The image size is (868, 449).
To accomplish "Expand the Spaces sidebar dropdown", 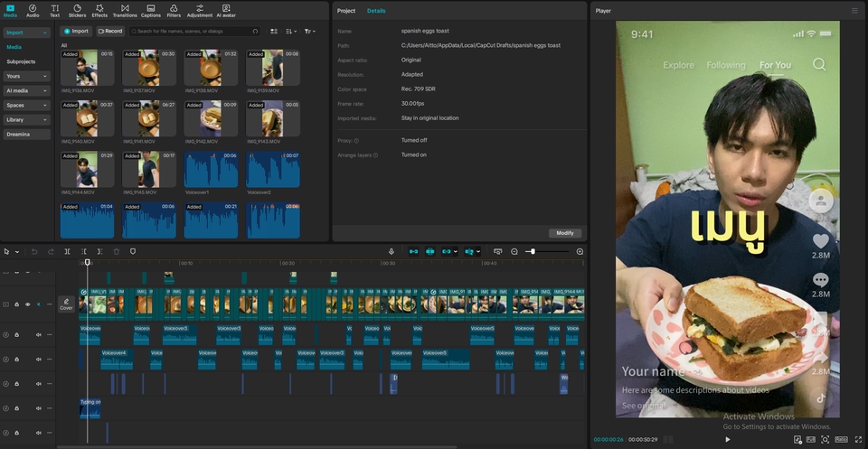I will (x=26, y=105).
